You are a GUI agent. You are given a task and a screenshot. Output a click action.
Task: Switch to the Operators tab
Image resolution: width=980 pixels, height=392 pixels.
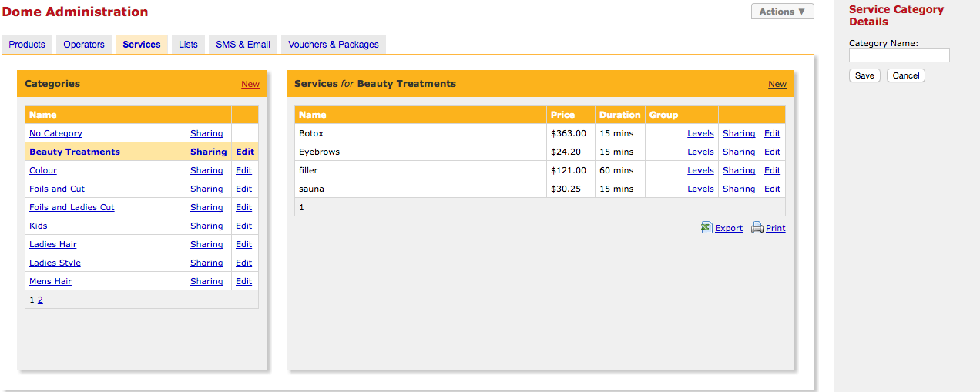84,45
